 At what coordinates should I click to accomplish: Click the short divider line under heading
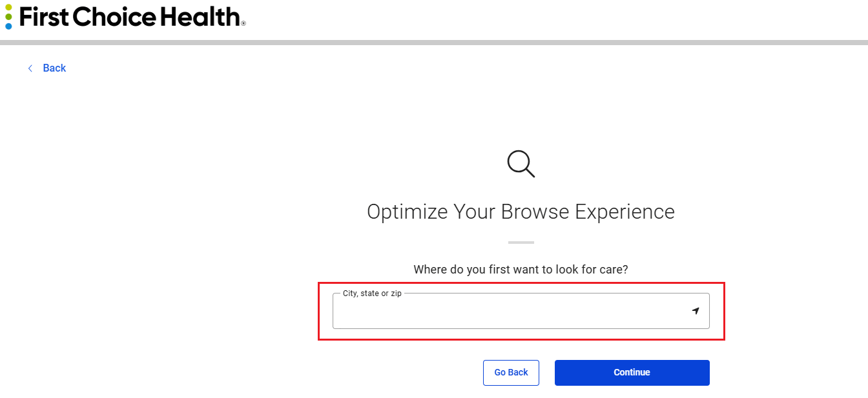point(521,242)
